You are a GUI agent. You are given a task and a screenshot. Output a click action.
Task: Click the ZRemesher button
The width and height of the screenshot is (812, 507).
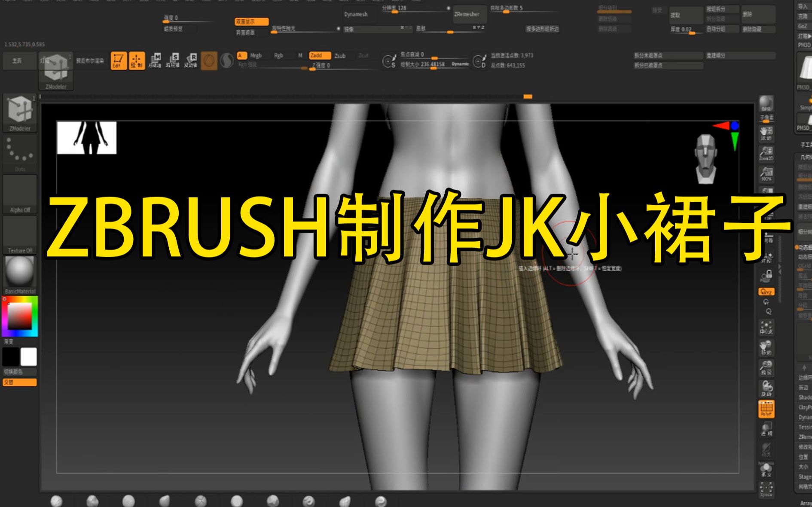click(470, 14)
